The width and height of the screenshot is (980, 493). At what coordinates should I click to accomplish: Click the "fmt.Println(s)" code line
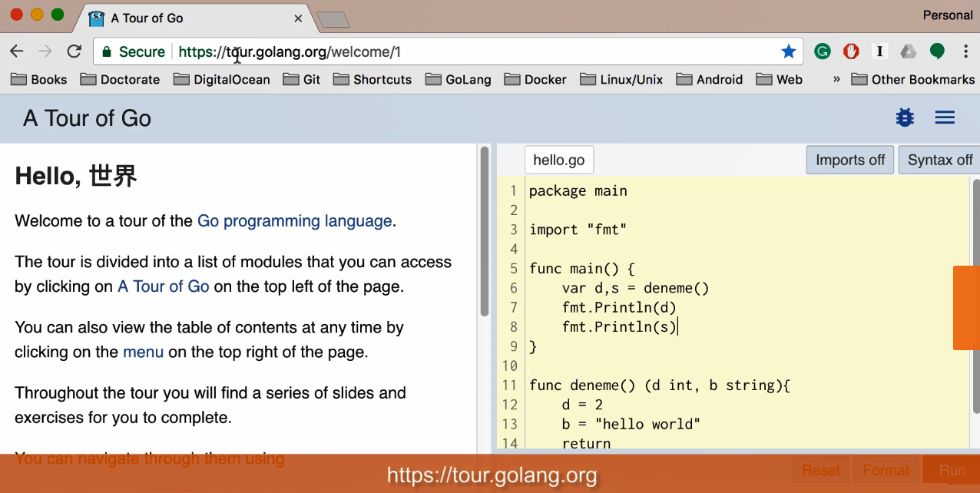[x=619, y=327]
